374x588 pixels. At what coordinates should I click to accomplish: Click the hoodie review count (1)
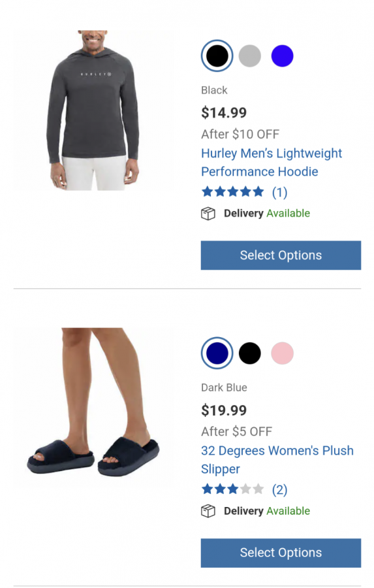[279, 192]
